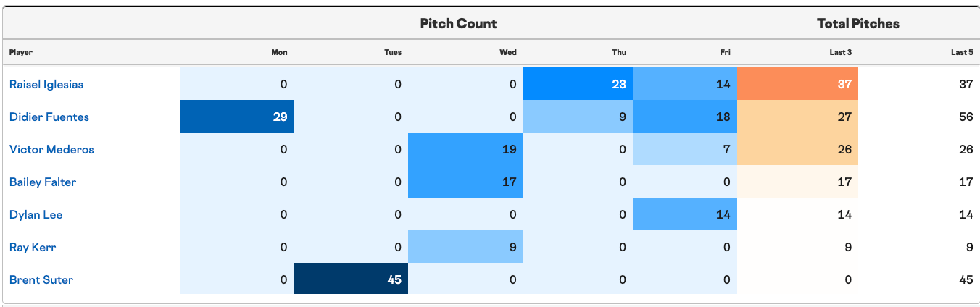Select Raisel Iglesias' orange 37 total cell
The image size is (980, 307).
click(798, 84)
